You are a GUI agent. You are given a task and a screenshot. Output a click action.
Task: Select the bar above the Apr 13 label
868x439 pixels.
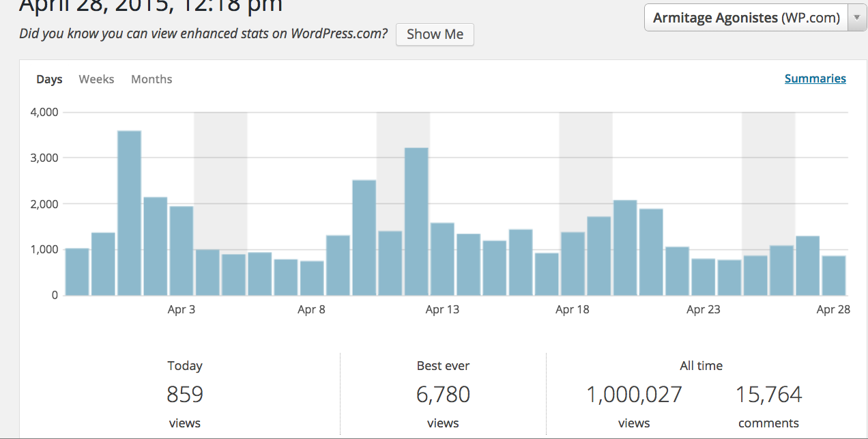click(x=442, y=259)
